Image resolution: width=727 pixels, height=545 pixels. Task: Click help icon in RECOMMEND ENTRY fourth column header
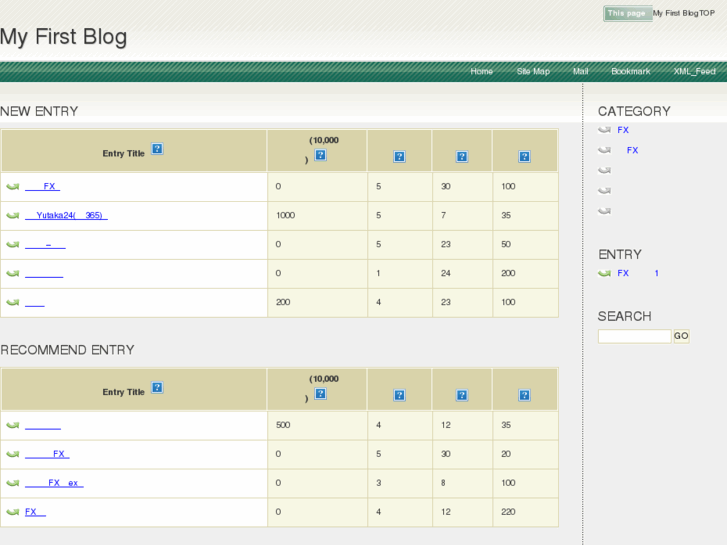pyautogui.click(x=462, y=395)
